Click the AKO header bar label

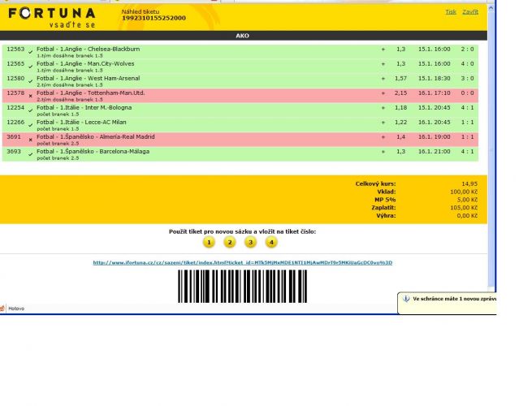(243, 36)
